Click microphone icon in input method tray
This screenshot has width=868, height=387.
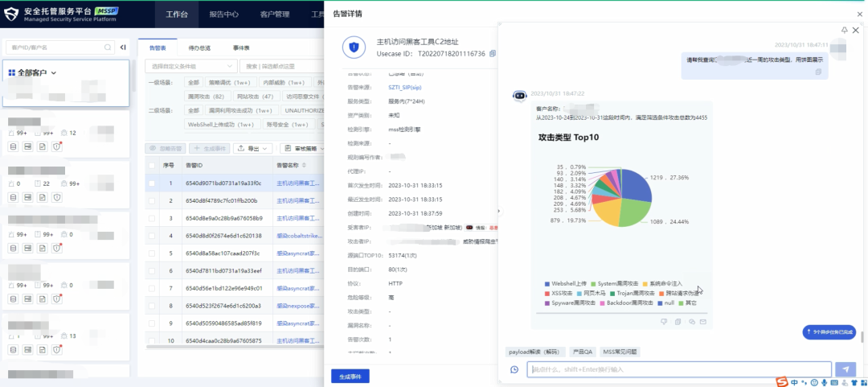coord(825,382)
